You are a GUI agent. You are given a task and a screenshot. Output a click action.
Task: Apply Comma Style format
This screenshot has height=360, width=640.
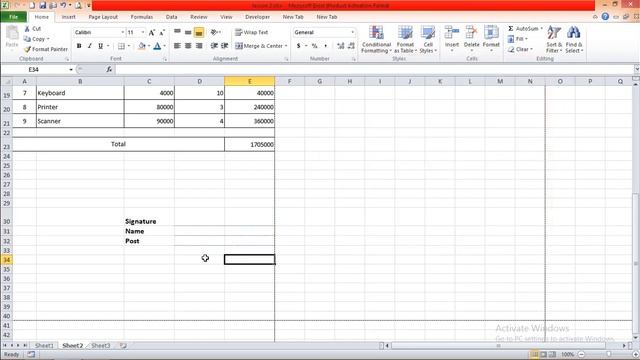click(x=325, y=46)
